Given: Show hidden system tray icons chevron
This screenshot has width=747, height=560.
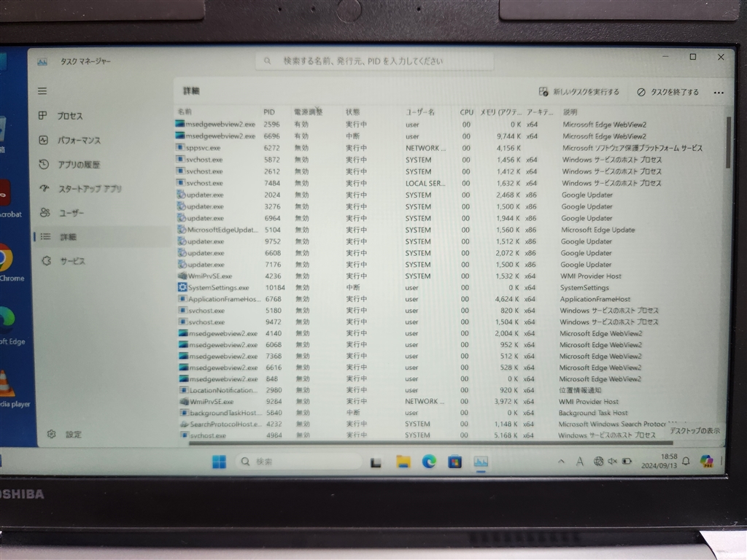Looking at the screenshot, I should pos(561,461).
